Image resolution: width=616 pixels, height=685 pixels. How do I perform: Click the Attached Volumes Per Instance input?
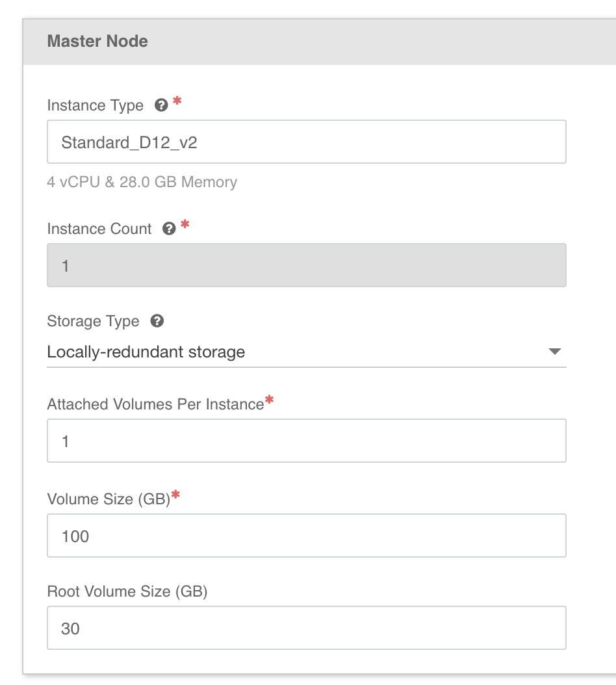click(305, 441)
